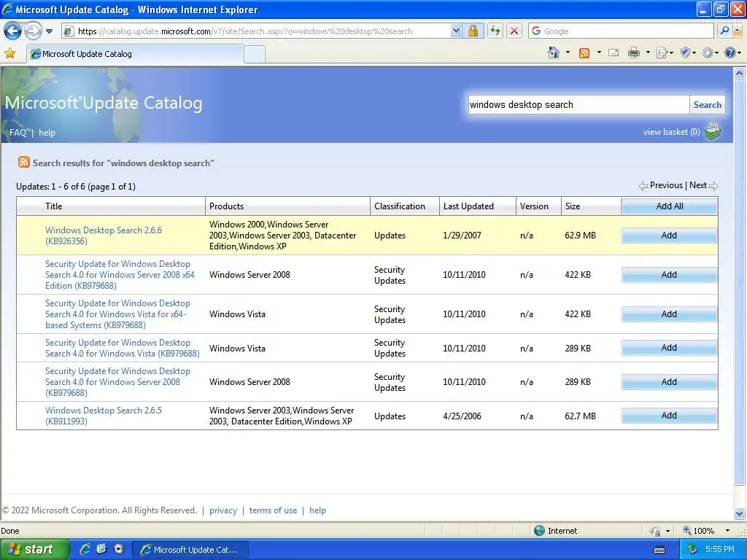Screen dimensions: 747x560
Task: Select the Microsoft Update Catalog tab
Action: point(135,54)
